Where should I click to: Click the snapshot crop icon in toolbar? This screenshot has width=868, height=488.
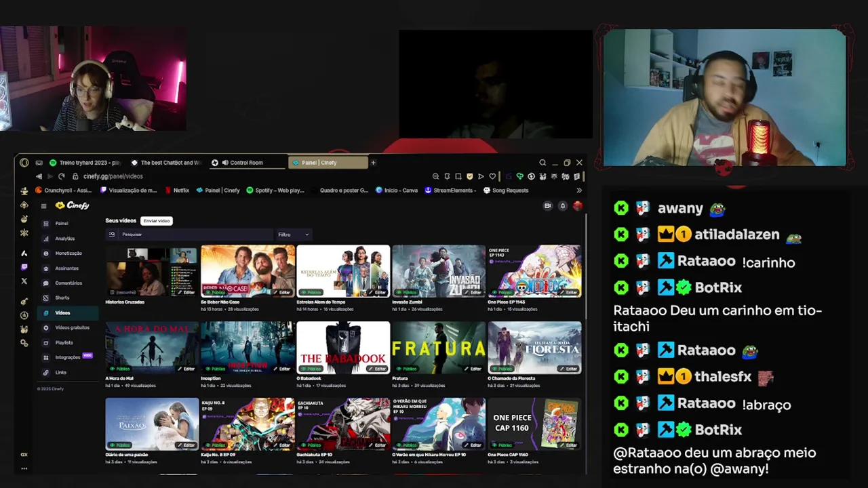click(458, 176)
